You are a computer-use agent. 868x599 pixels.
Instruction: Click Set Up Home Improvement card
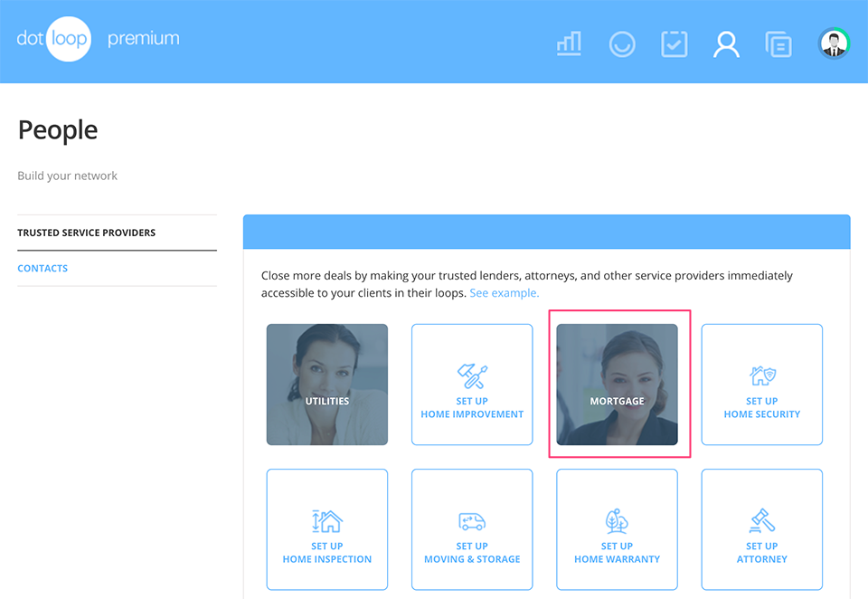[472, 385]
